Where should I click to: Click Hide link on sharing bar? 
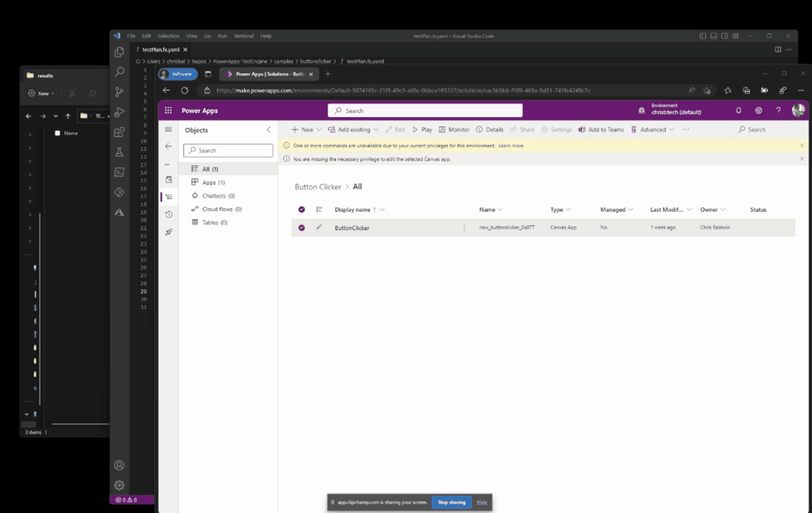482,502
